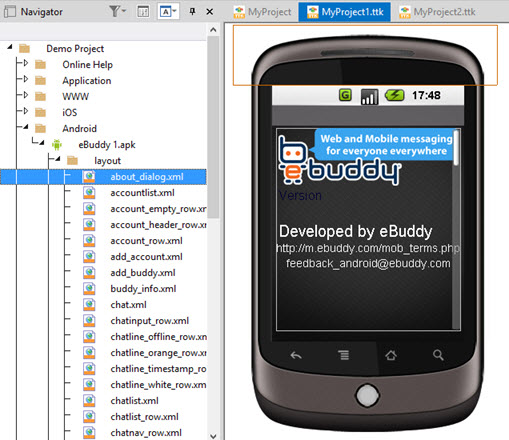The height and width of the screenshot is (440, 509).
Task: Select chatnav_row.xml layout file
Action: tap(146, 433)
